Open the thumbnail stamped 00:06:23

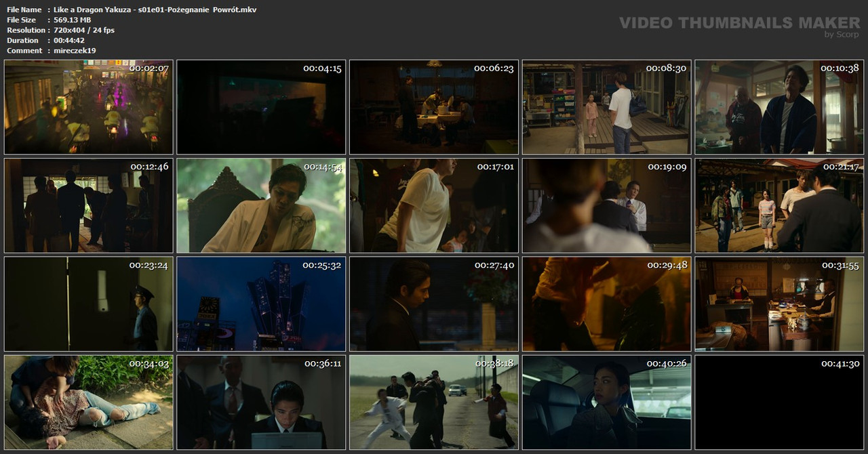coord(434,107)
